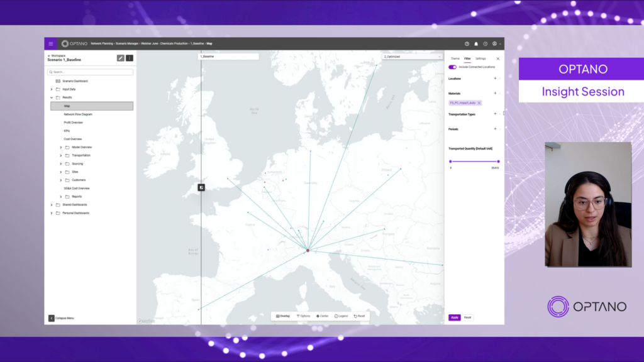Open Network Flow Diagram
Image resolution: width=644 pixels, height=362 pixels.
point(78,114)
